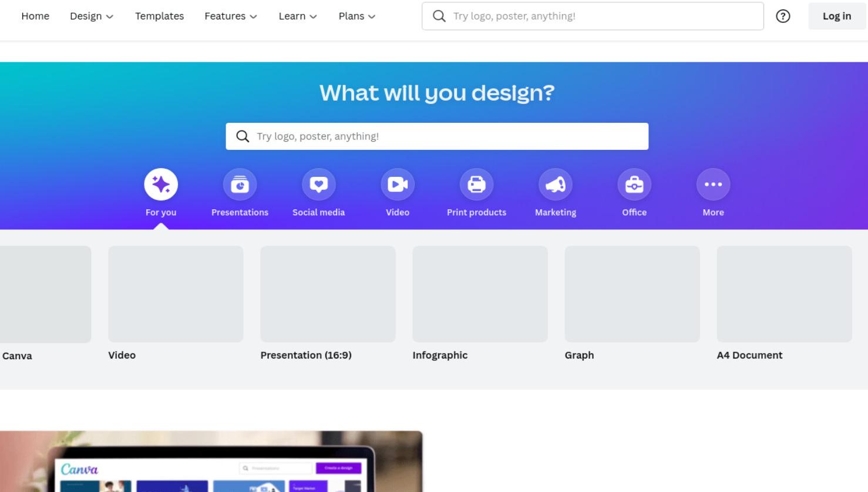The width and height of the screenshot is (868, 492).
Task: Focus the top navigation search field
Action: point(593,16)
